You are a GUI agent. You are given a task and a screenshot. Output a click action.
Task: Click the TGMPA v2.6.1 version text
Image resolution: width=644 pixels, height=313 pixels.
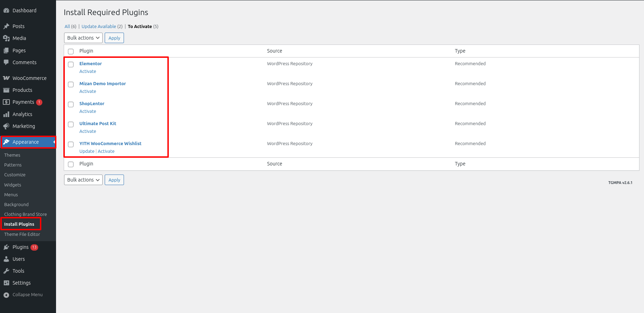[620, 183]
